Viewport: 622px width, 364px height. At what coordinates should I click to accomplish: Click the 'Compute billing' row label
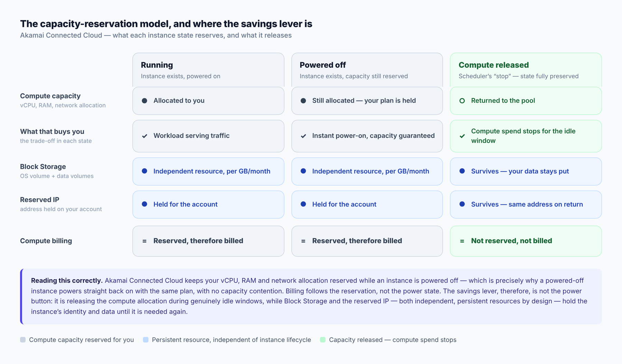pos(46,241)
